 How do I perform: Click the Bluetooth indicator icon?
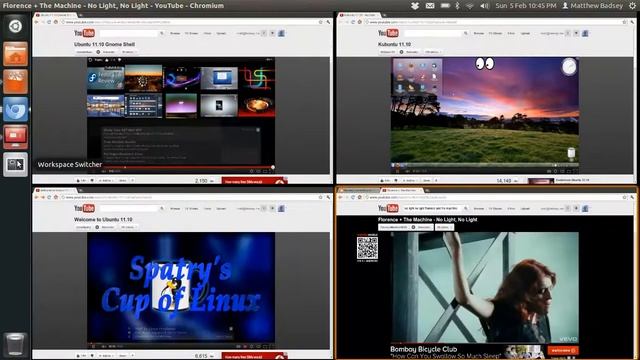click(x=457, y=6)
